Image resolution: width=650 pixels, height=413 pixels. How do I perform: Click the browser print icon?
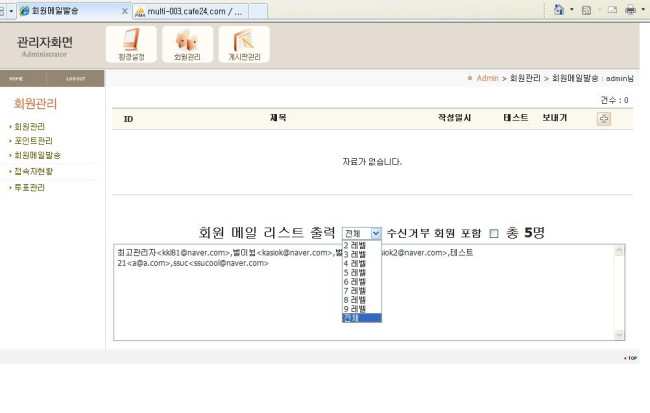(x=630, y=10)
